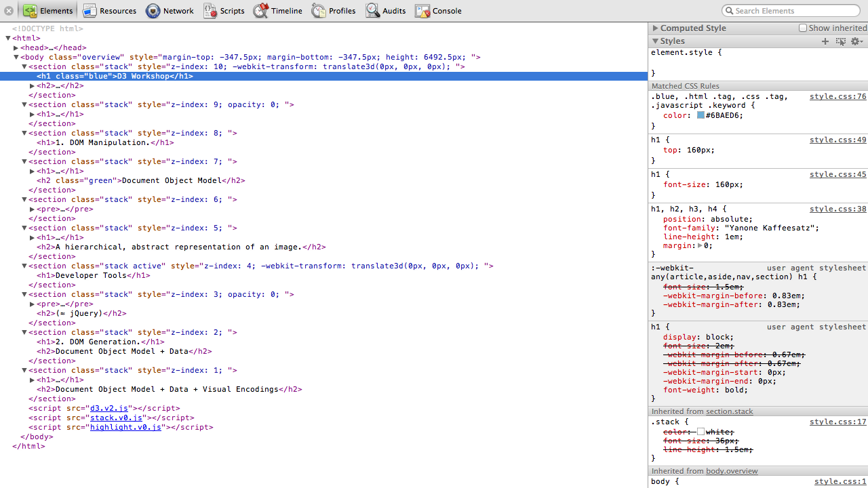Image resolution: width=868 pixels, height=488 pixels.
Task: Add a new style rule with plus icon
Action: (x=825, y=41)
